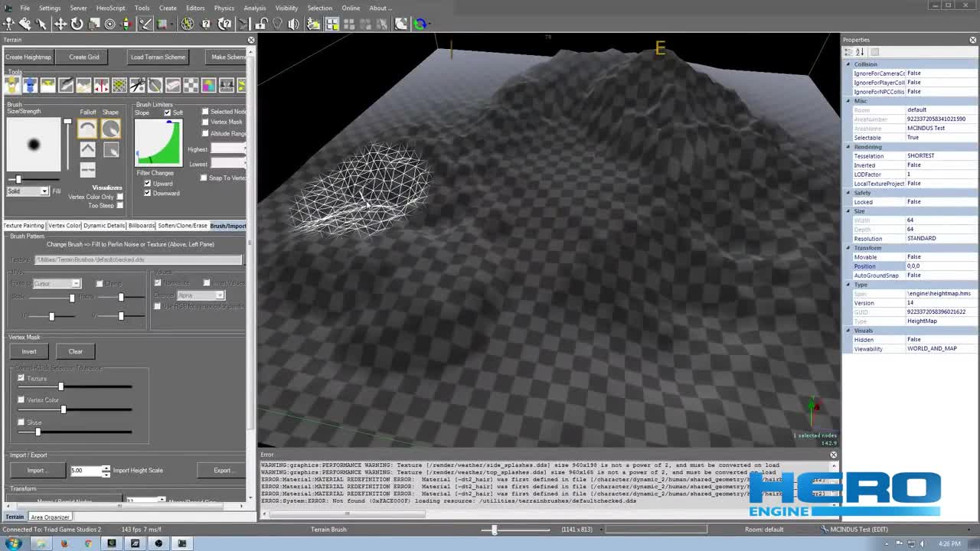
Task: Select the Move tool in the top toolbar
Action: point(60,24)
